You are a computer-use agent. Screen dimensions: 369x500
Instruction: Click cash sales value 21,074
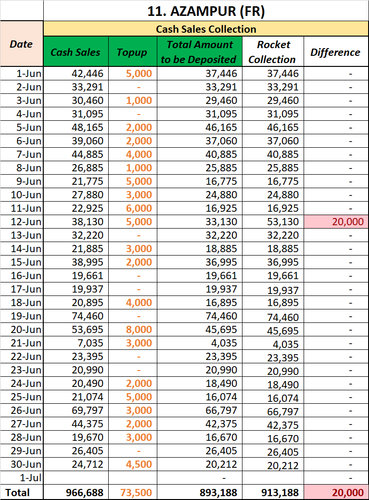[x=76, y=397]
